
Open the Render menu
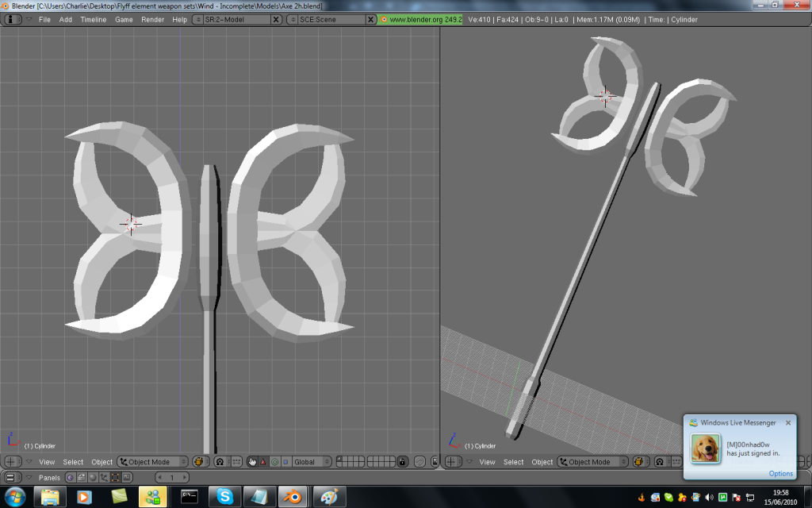pyautogui.click(x=152, y=19)
